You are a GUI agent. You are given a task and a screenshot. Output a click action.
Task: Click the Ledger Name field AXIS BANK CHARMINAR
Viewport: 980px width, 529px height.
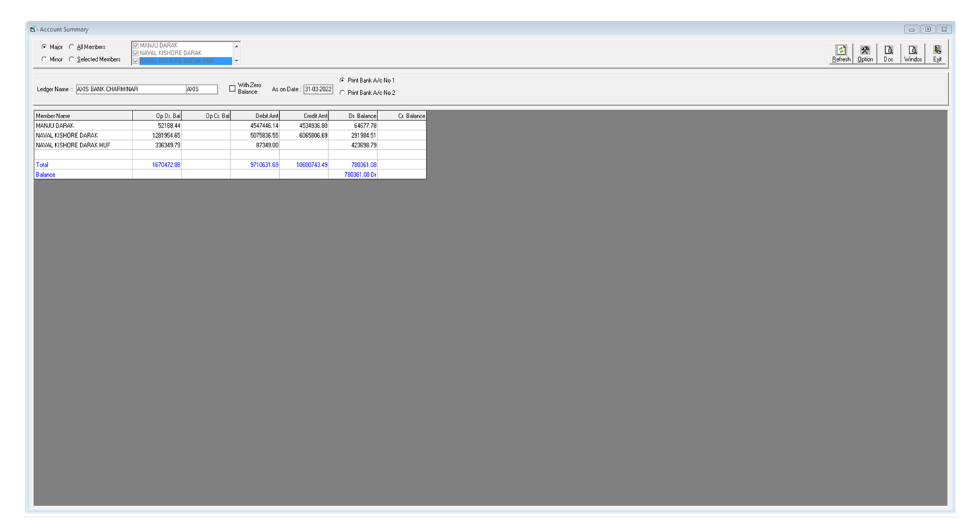coord(130,89)
